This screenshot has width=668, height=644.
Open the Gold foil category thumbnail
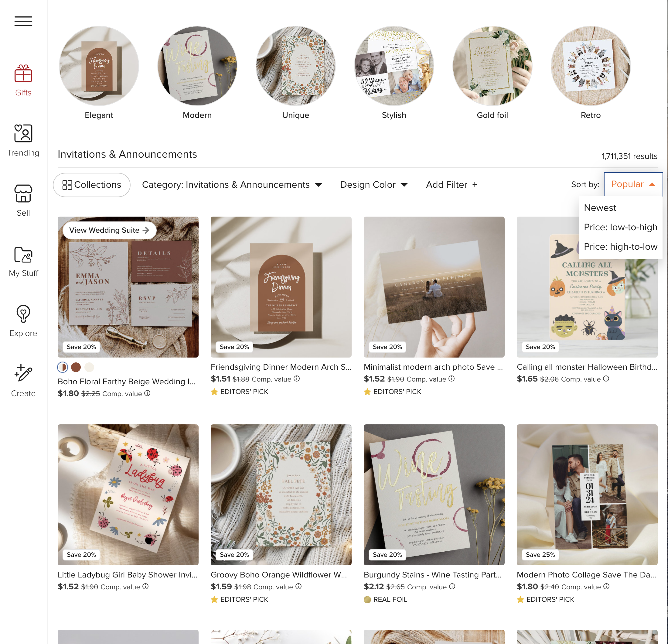tap(492, 66)
